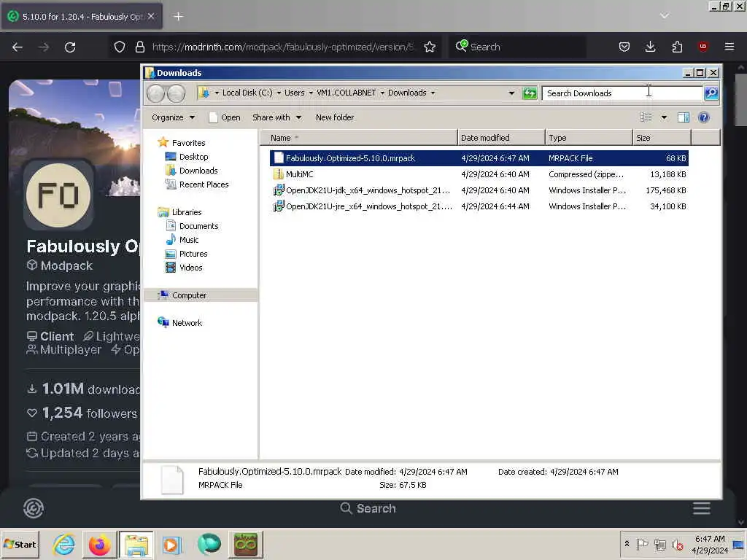
Task: Select the Fabulously.Optimized-5.10.0.mrpack file
Action: [479, 158]
